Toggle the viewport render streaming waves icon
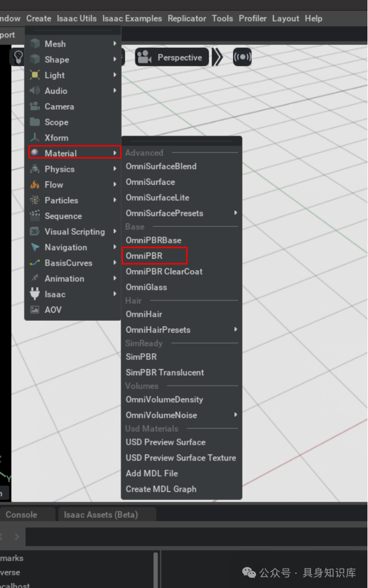368x588 pixels. tap(242, 57)
